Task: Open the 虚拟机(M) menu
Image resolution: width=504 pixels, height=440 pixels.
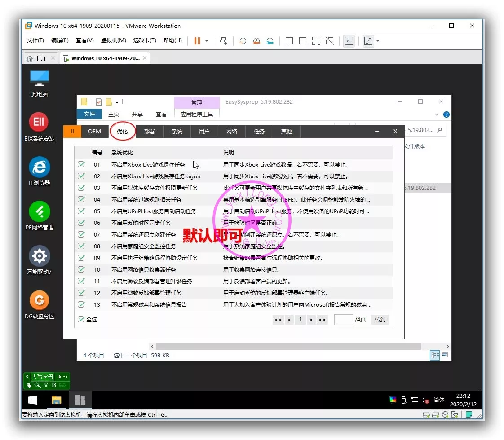Action: pos(113,40)
